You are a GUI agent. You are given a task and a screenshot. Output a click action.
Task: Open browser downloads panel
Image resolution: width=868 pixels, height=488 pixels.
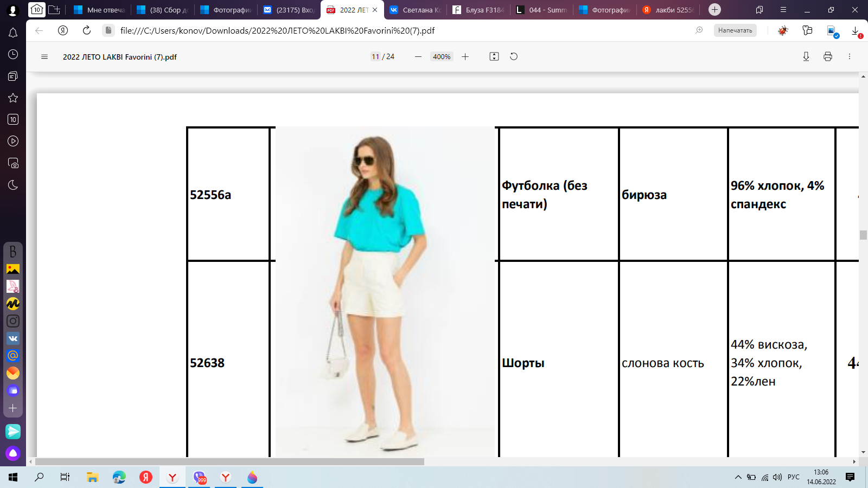tap(856, 31)
